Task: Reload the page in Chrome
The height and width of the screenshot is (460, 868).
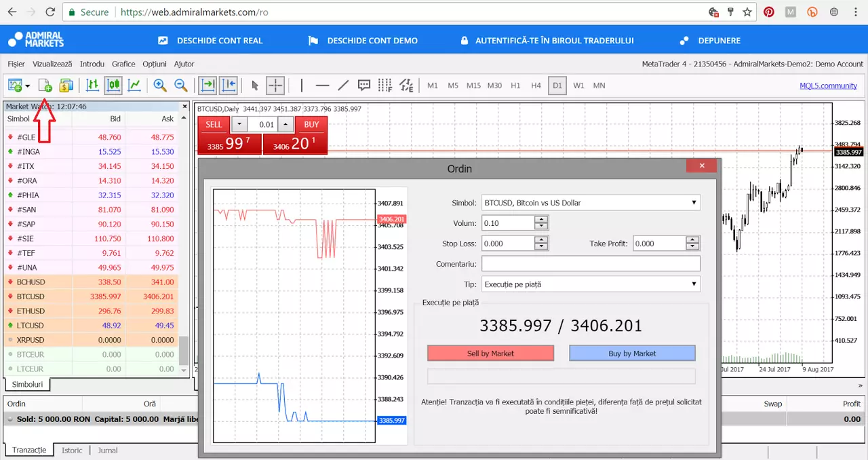Action: click(x=50, y=12)
